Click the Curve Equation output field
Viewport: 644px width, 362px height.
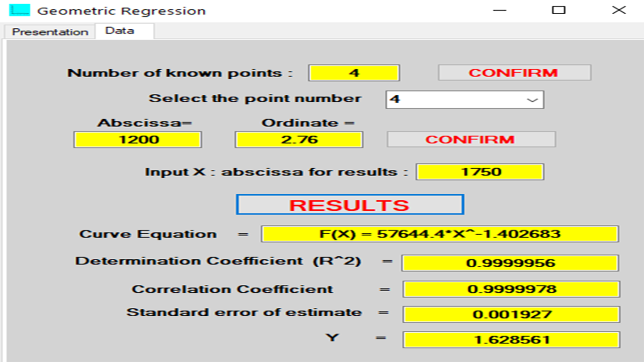pos(440,234)
